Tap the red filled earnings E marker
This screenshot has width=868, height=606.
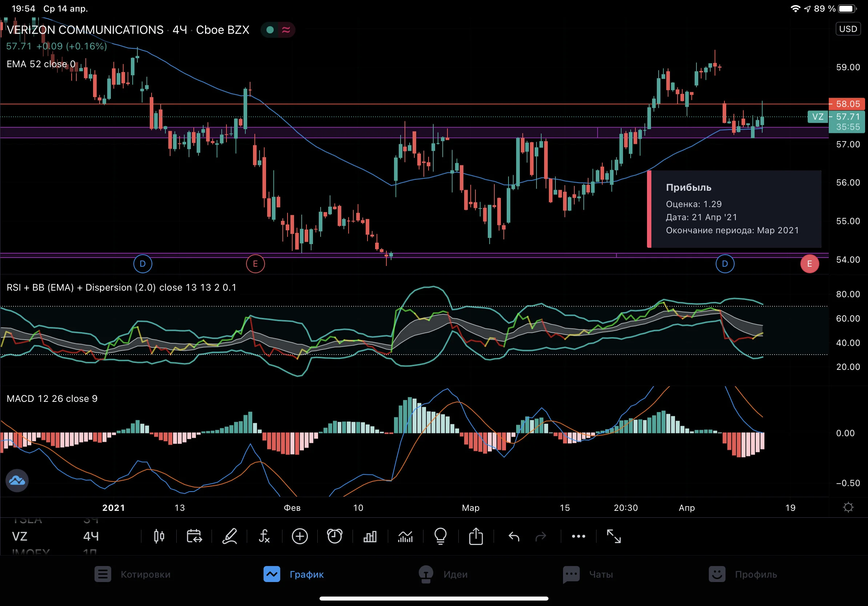(x=809, y=264)
